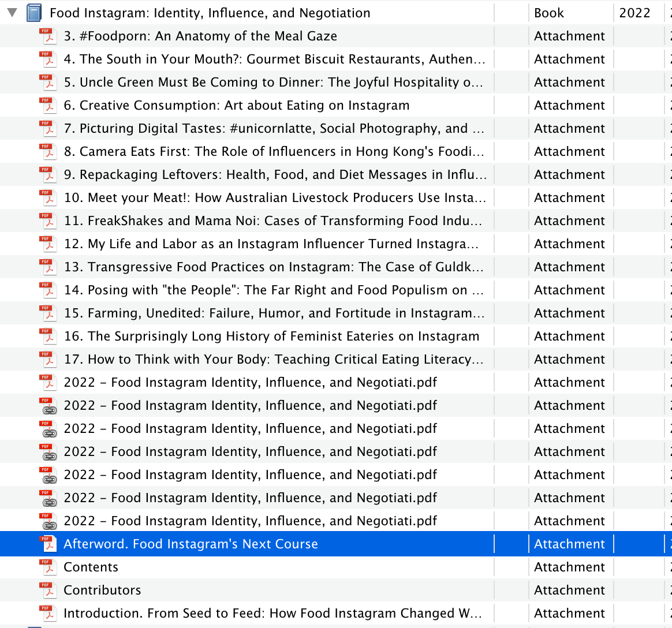Screen dimensions: 672x628
Task: Click PDF icon for 16. Feminist Eateries chapter
Action: click(x=48, y=337)
